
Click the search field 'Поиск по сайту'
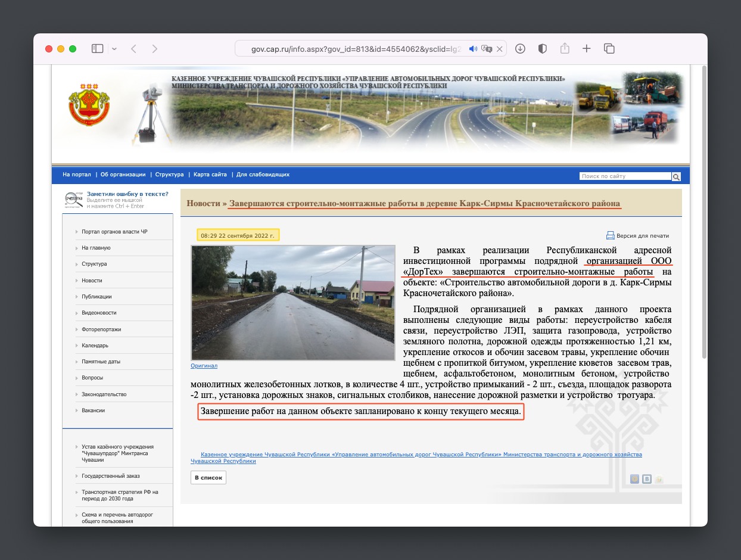point(625,176)
